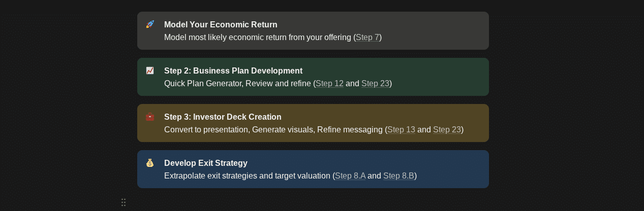This screenshot has height=211, width=644.
Task: Click the chart icon beside Business Plan Development
Action: (x=150, y=71)
